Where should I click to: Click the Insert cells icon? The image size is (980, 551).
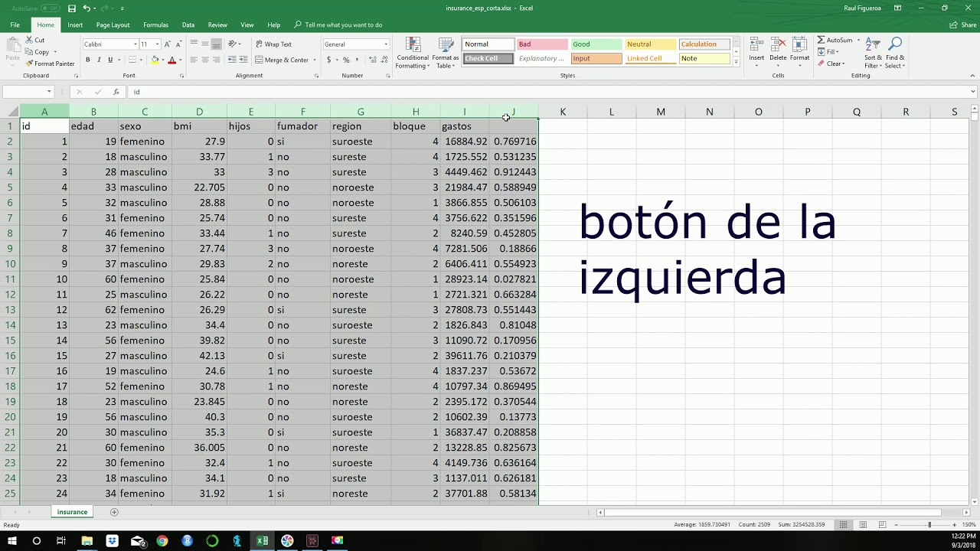click(x=756, y=45)
